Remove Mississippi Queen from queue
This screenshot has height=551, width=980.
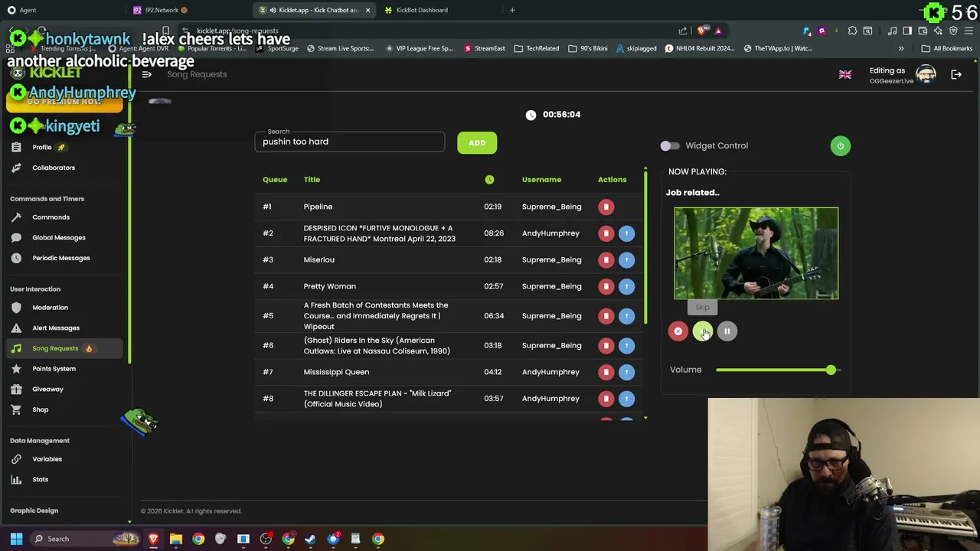[x=606, y=372]
